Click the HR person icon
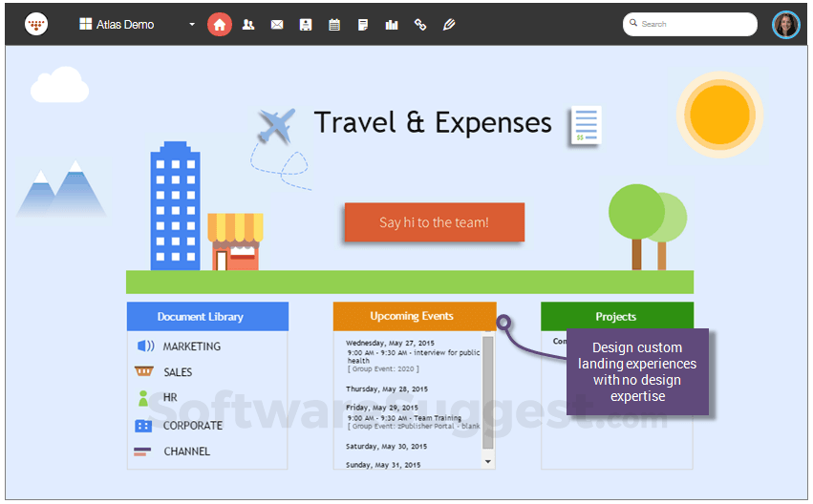The height and width of the screenshot is (504, 813). [143, 398]
